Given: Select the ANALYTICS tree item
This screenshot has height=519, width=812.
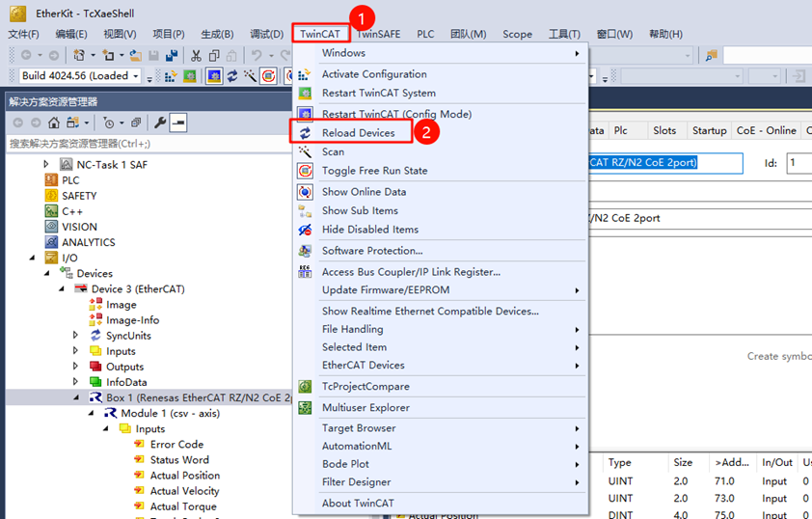Looking at the screenshot, I should tap(89, 242).
